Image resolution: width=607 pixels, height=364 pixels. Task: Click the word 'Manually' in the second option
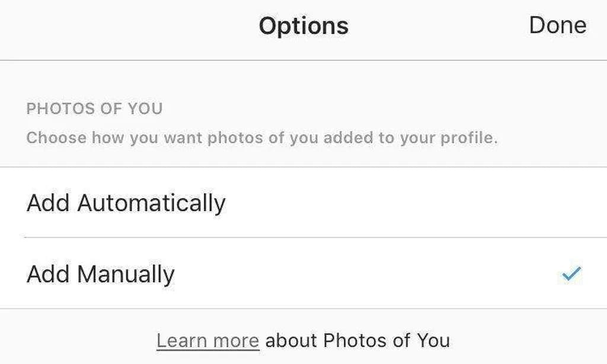coord(126,274)
